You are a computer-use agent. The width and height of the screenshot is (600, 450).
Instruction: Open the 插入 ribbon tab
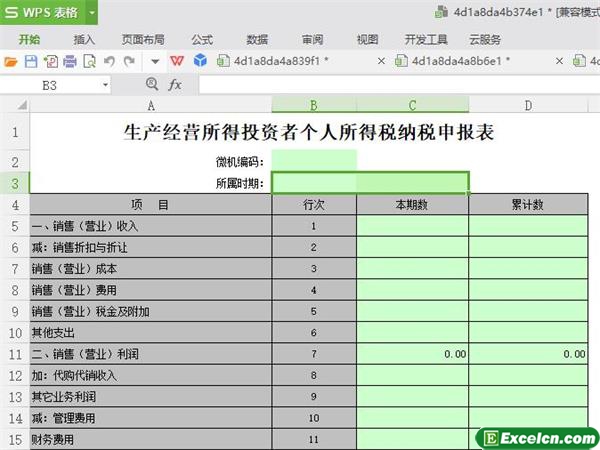[x=84, y=39]
